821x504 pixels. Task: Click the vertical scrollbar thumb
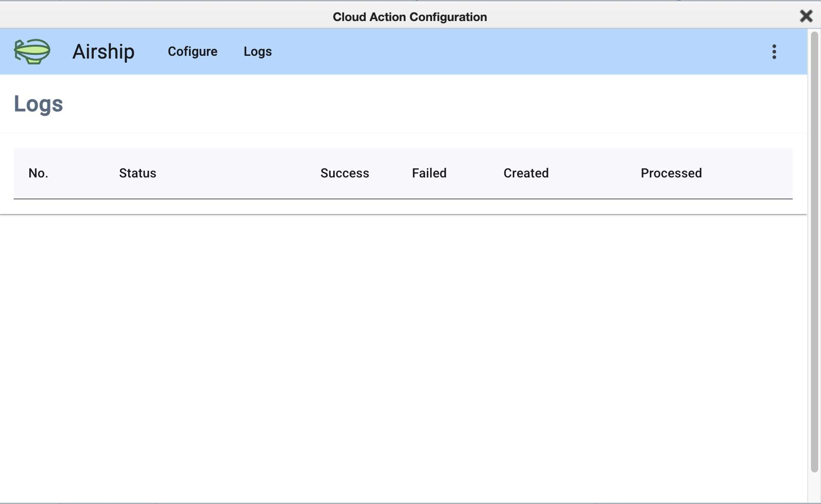[814, 252]
